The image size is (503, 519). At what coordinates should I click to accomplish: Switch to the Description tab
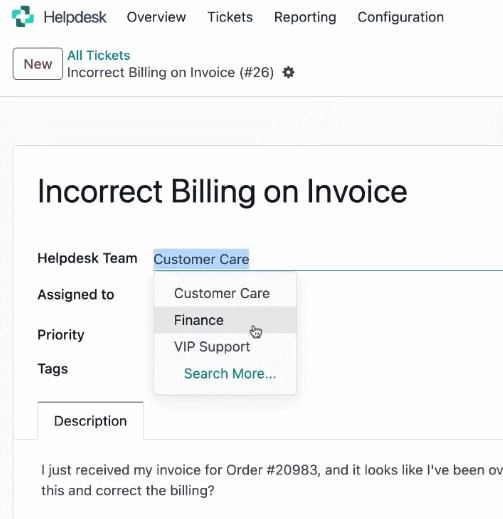[x=90, y=421]
